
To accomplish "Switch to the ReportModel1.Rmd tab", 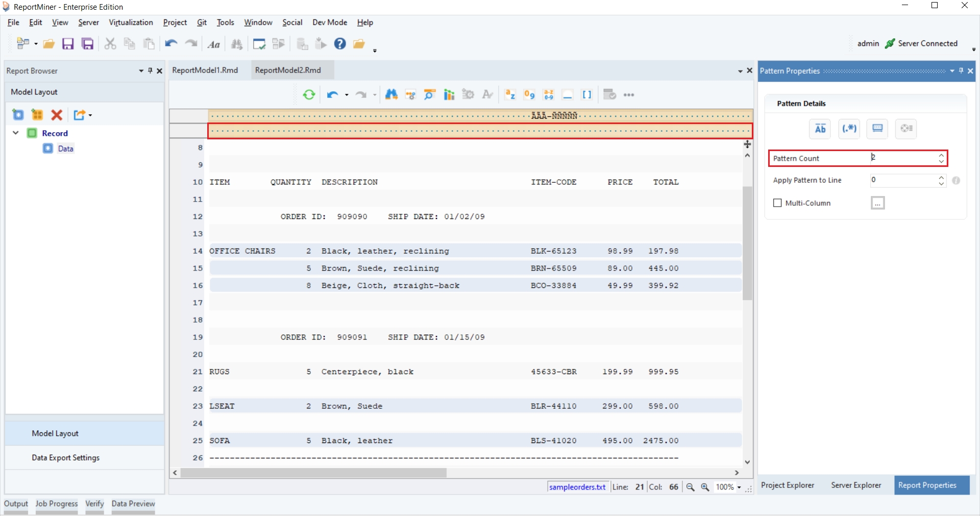I will tap(205, 70).
